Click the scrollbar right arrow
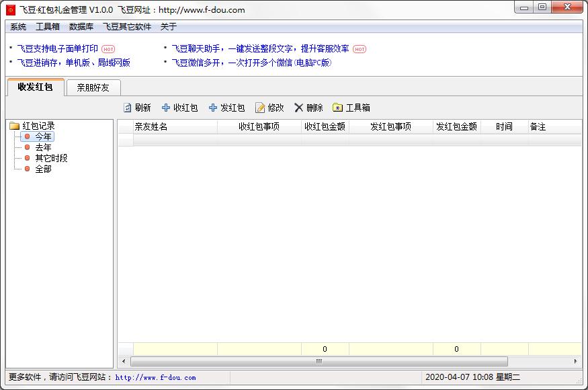The height and width of the screenshot is (390, 588). (x=576, y=362)
